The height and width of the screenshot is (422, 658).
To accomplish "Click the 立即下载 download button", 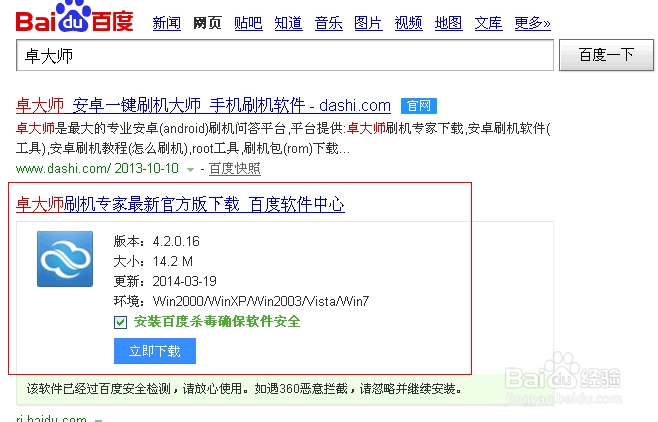I will [155, 351].
